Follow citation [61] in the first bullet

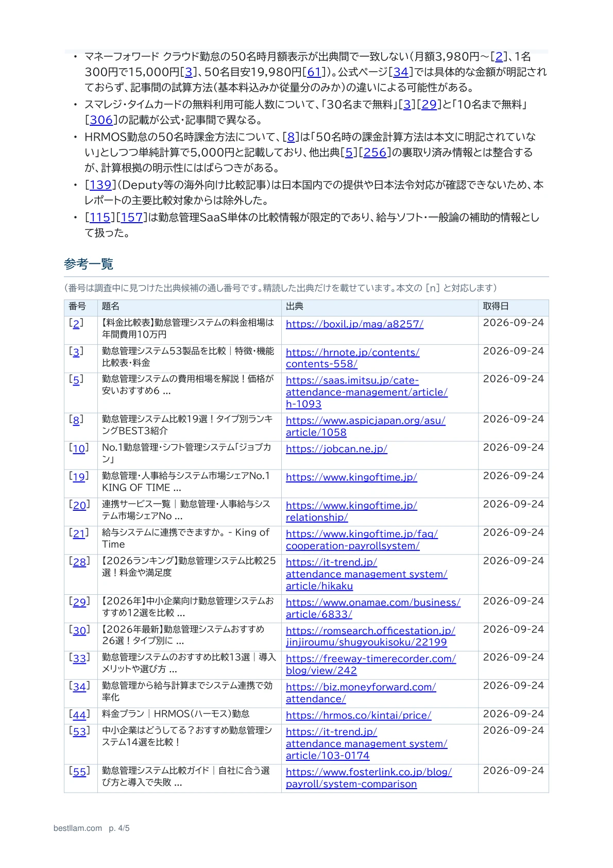[x=314, y=72]
